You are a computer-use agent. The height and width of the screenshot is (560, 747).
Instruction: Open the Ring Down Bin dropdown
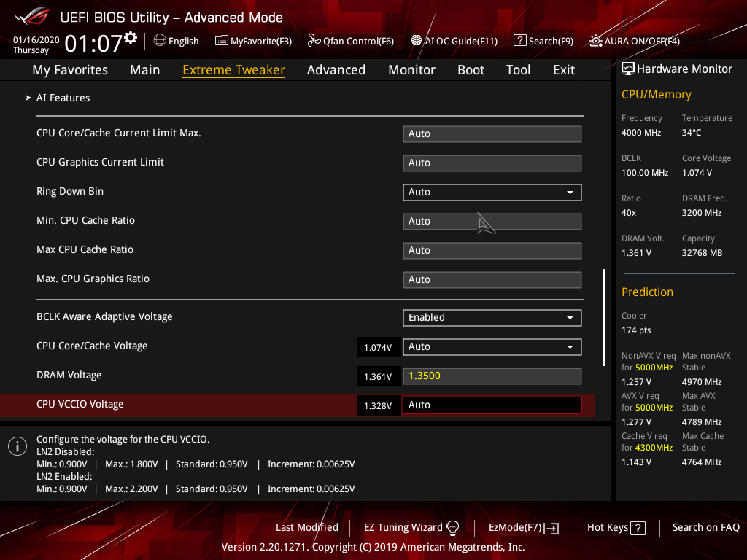coord(492,192)
